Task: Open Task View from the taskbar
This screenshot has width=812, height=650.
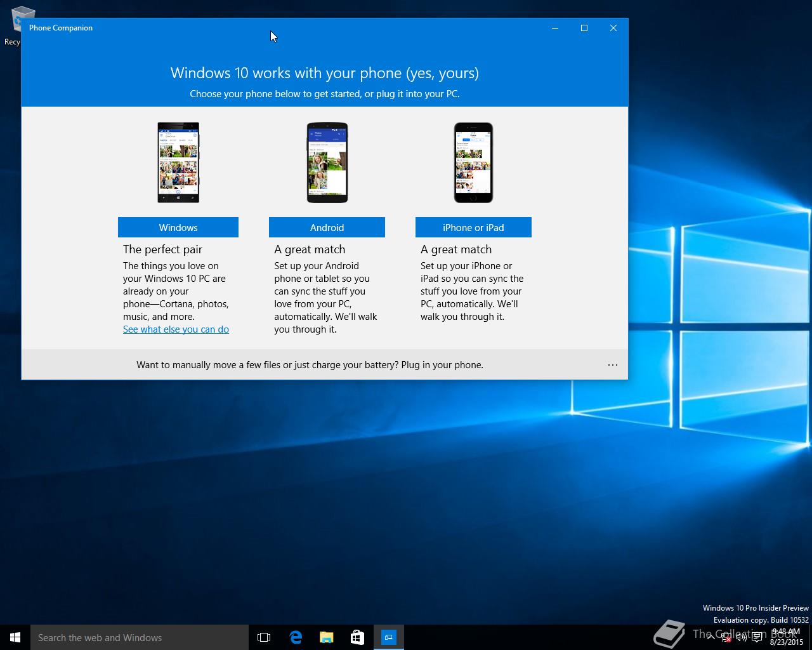Action: 264,637
